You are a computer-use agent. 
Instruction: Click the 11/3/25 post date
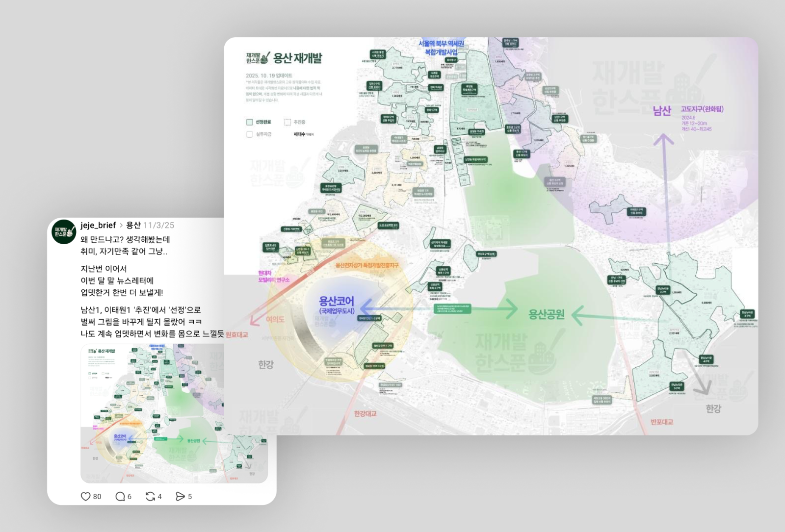(158, 225)
